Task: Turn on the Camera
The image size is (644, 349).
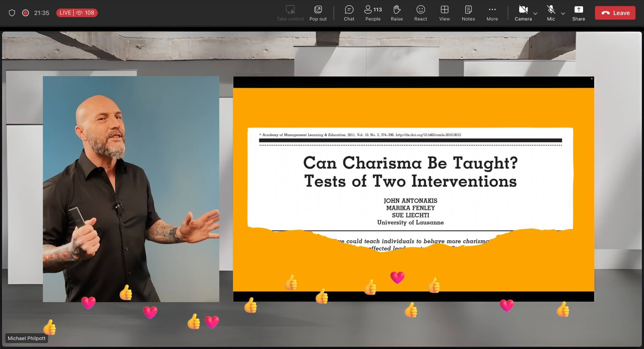Action: [523, 13]
